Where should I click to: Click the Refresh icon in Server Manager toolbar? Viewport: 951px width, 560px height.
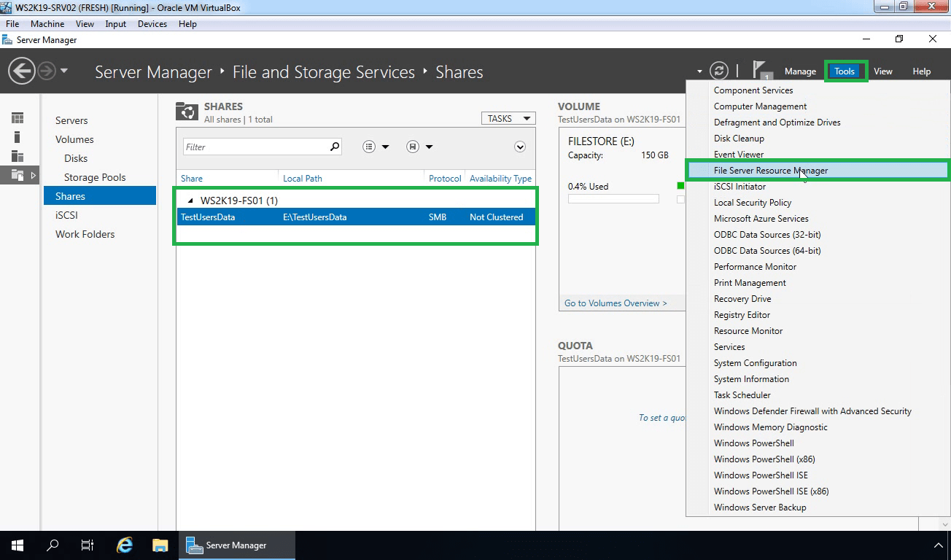click(719, 71)
